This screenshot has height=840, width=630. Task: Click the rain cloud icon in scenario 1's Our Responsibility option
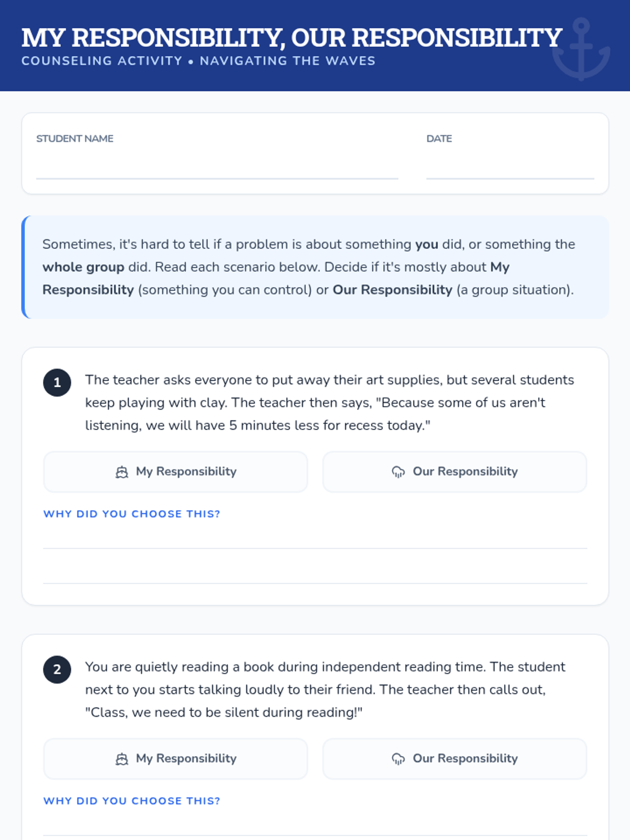[398, 472]
